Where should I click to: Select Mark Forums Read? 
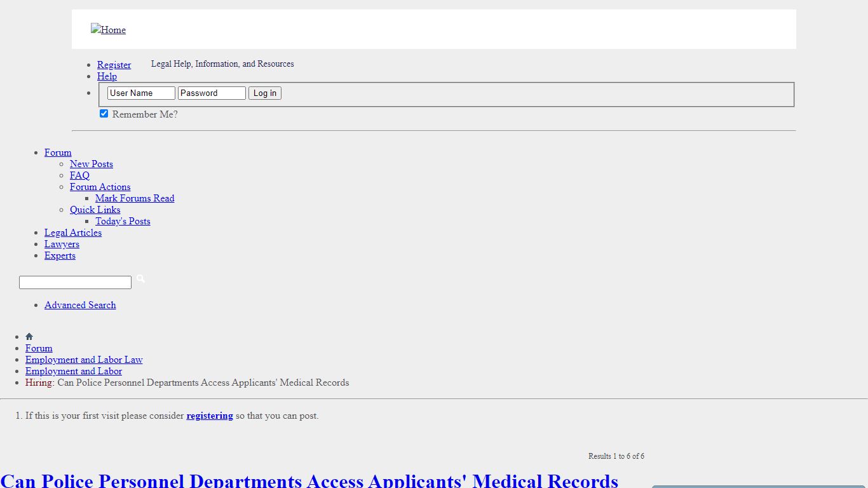(135, 198)
